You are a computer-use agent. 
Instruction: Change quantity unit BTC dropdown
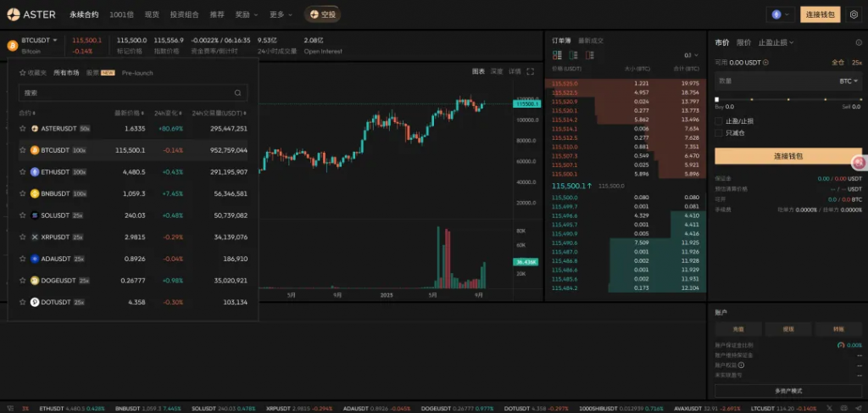[849, 81]
